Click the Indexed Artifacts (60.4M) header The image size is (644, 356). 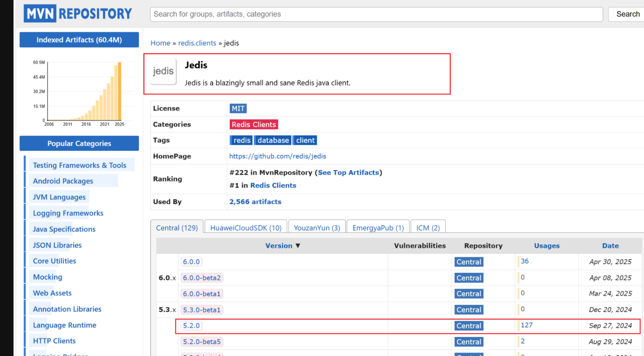(79, 40)
